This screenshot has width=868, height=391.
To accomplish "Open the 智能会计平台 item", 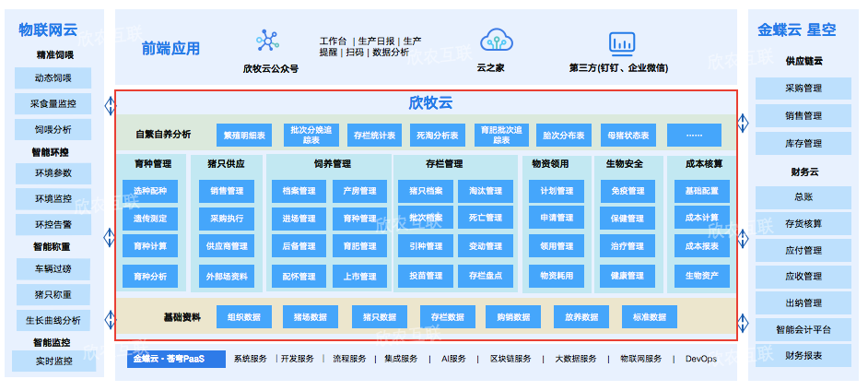I will coord(803,330).
